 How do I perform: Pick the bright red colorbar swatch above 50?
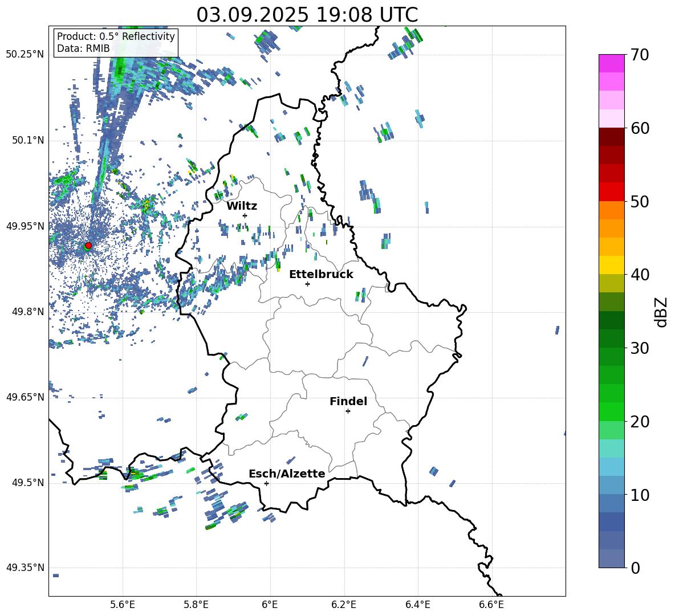[x=612, y=192]
